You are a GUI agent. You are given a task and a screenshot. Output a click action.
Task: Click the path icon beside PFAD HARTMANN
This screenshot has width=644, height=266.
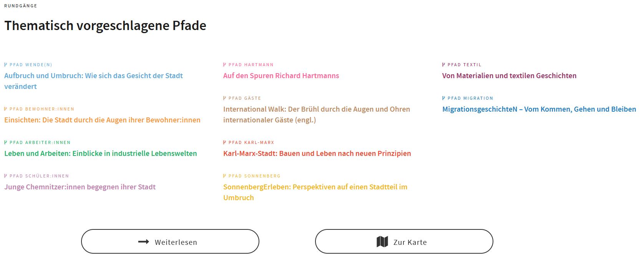[225, 65]
